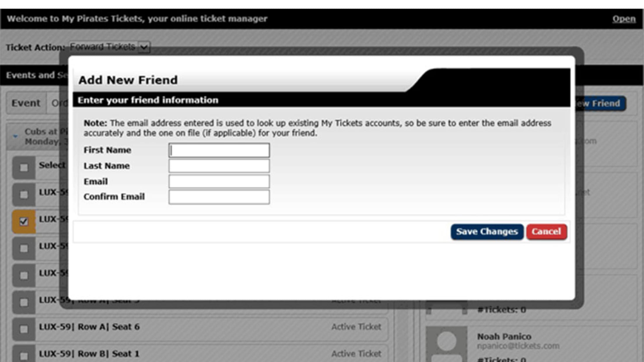Check the first LUX-59 ticket checkbox

24,194
